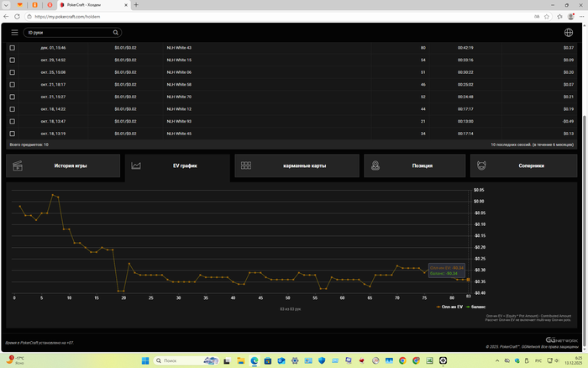Tick checkbox for session NLH White 06

click(x=13, y=72)
